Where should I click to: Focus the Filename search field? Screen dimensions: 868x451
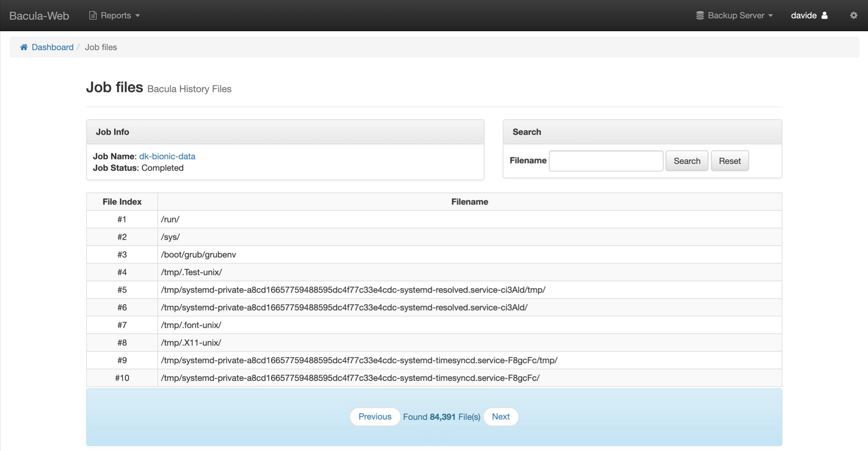tap(606, 161)
